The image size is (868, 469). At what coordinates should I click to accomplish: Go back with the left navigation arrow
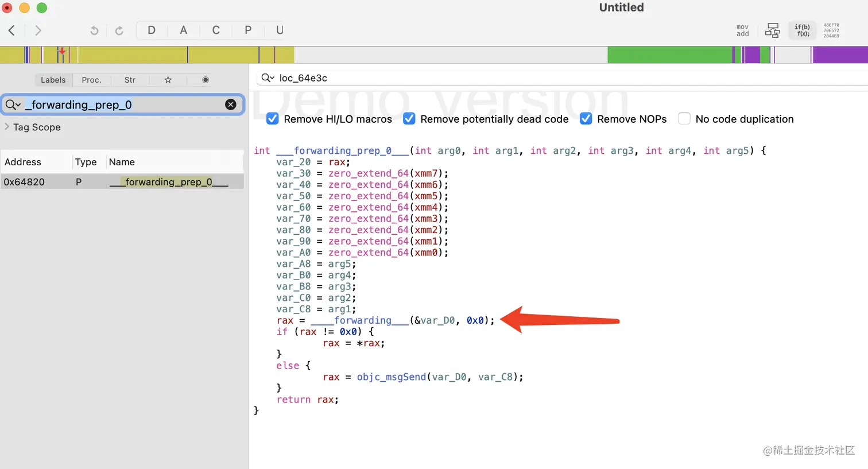[11, 30]
